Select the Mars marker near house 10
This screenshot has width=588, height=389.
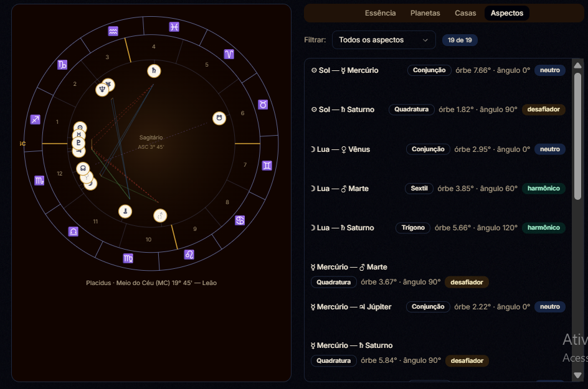(x=160, y=215)
